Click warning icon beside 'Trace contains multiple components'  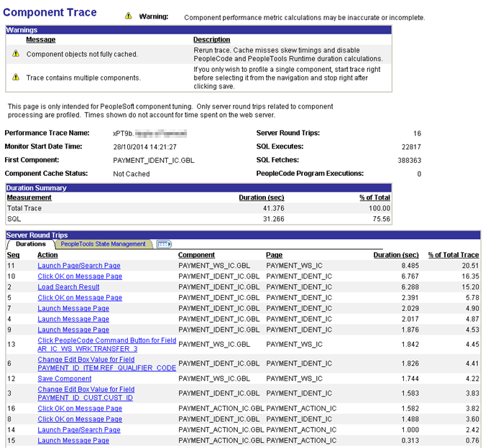(16, 77)
